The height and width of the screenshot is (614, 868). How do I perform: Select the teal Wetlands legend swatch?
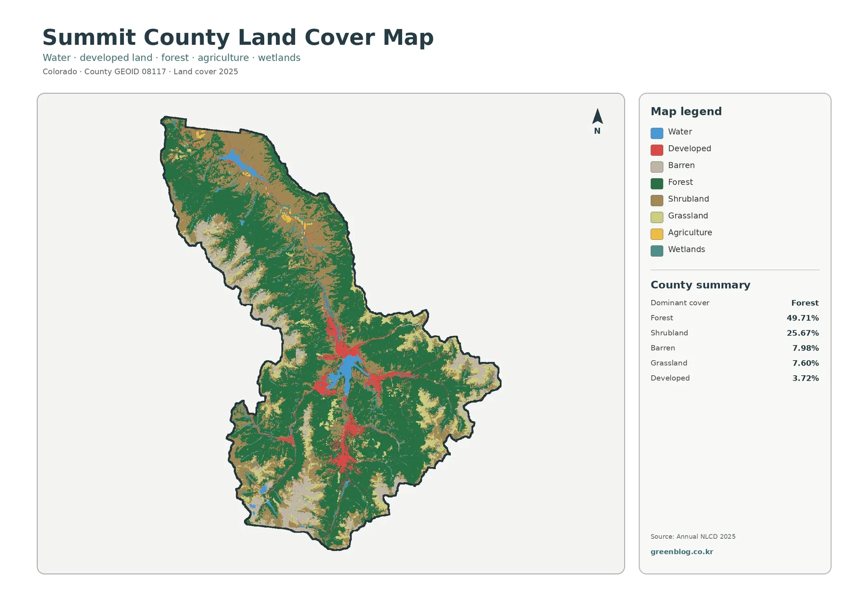click(657, 250)
